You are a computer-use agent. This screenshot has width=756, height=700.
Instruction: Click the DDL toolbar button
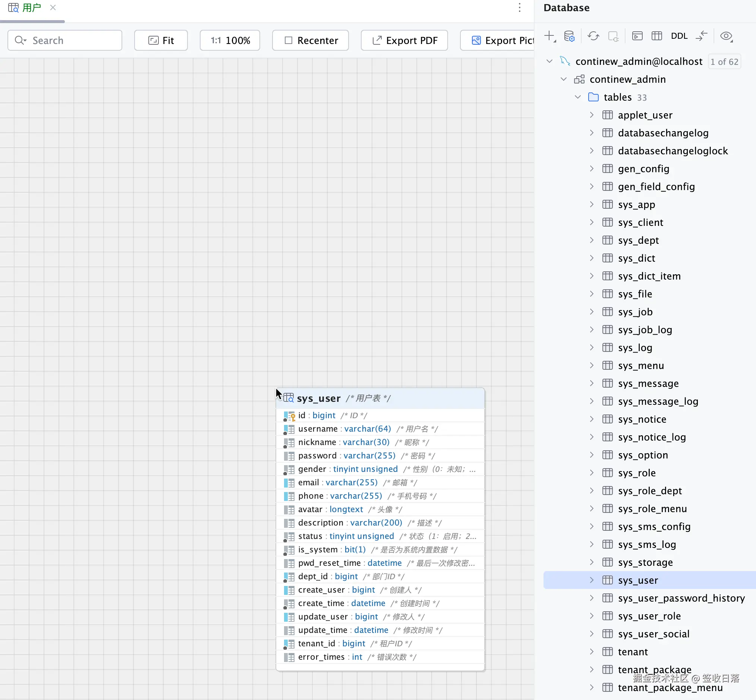(679, 37)
